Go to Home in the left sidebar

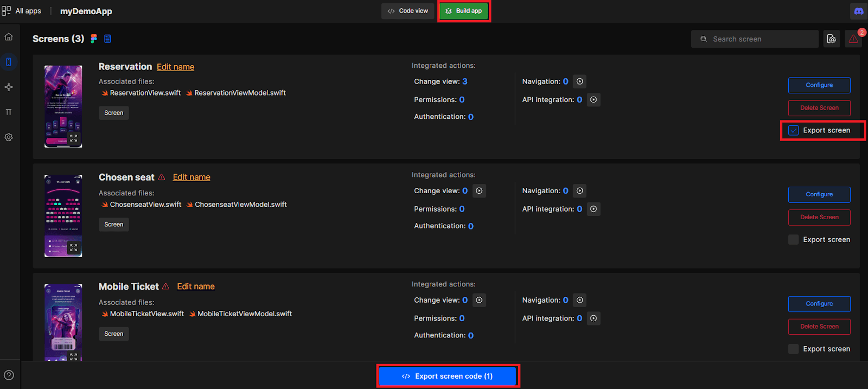9,37
